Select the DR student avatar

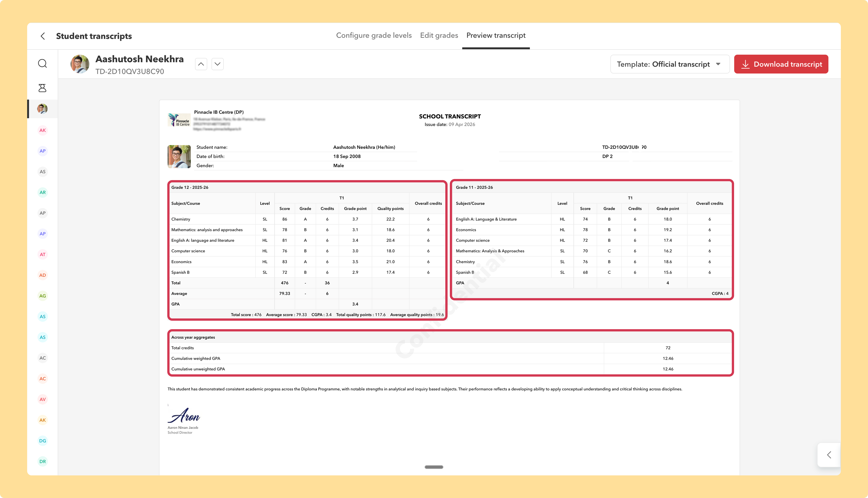tap(42, 461)
